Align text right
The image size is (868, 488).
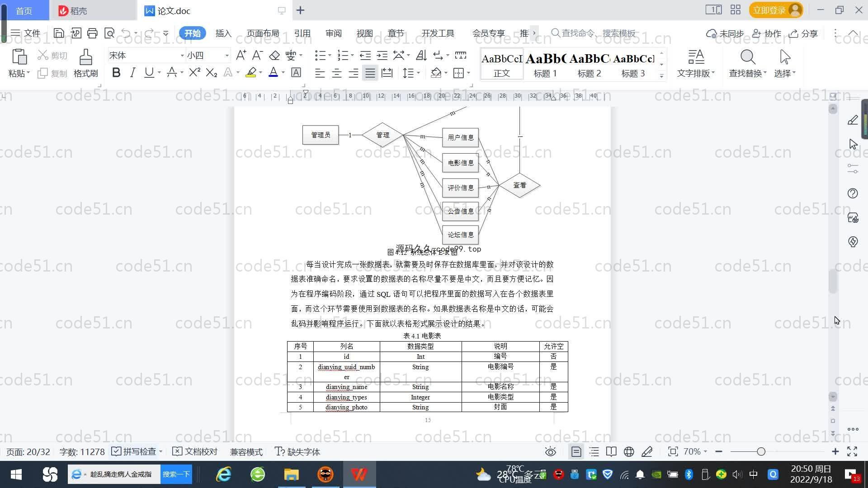(x=353, y=73)
